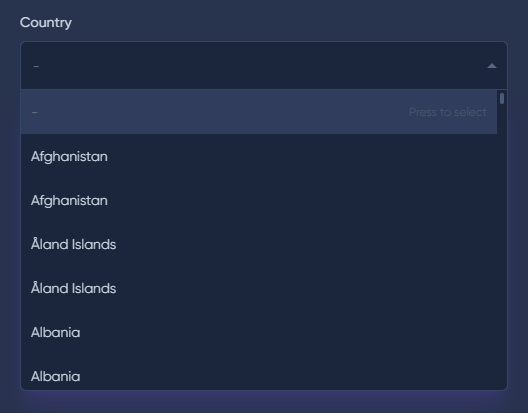The height and width of the screenshot is (413, 528).
Task: Click the dash symbol in the highlighted row
Action: click(x=34, y=112)
